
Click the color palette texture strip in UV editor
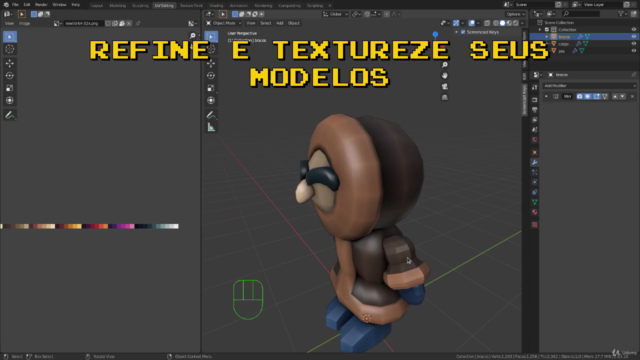(89, 226)
